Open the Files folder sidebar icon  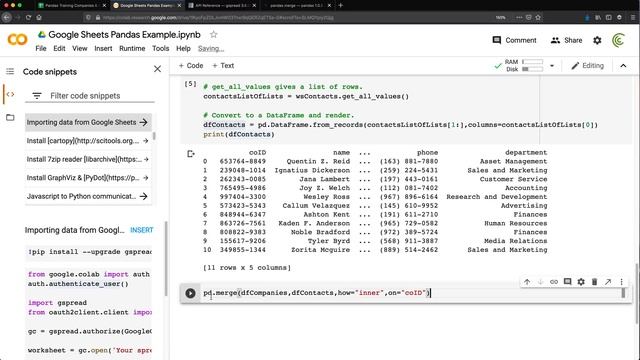[x=10, y=118]
